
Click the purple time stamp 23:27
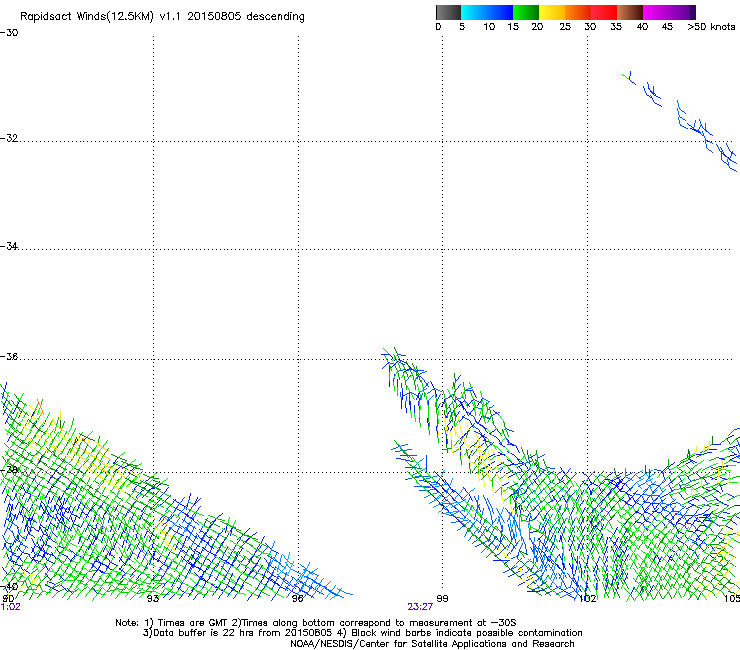tap(420, 607)
